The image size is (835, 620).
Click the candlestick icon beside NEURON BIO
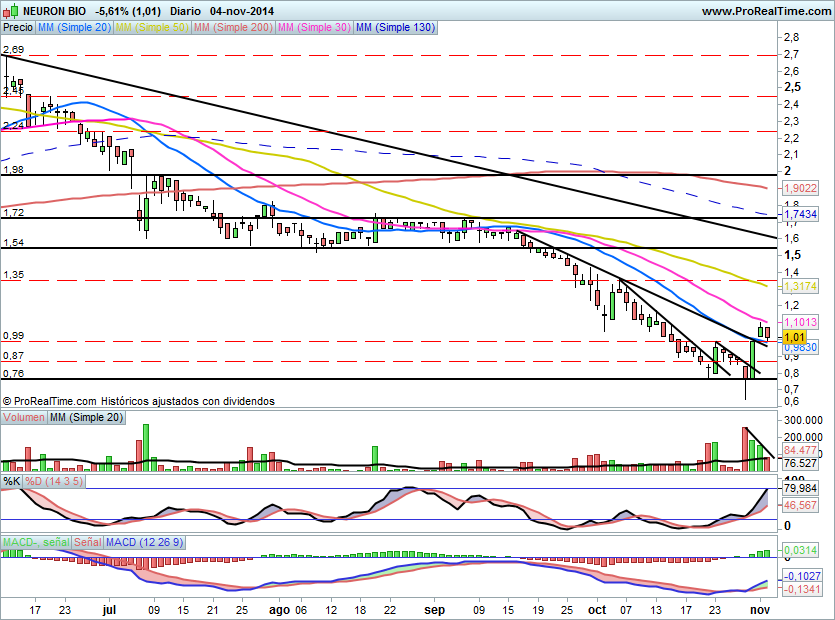click(x=11, y=11)
